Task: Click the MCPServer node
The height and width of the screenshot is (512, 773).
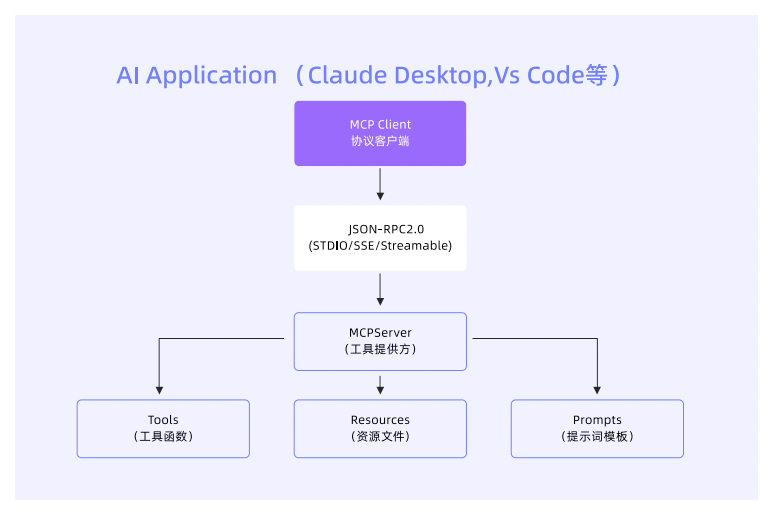Action: pos(380,341)
